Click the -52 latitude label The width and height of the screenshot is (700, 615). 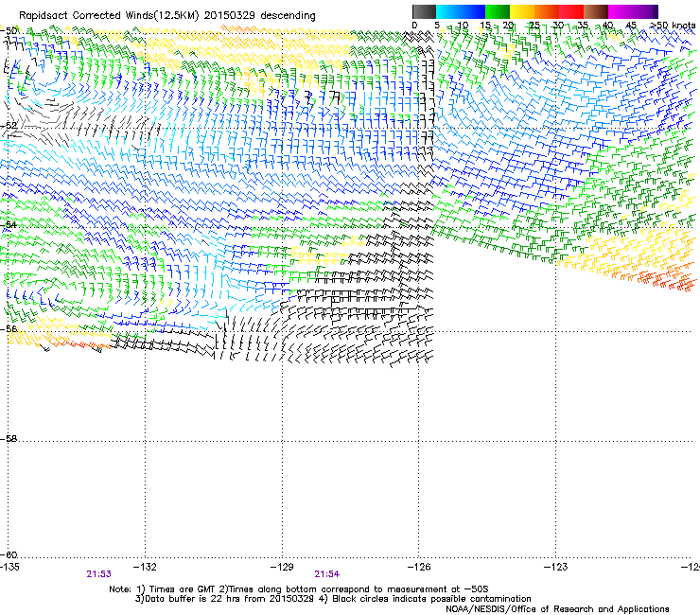coord(9,126)
